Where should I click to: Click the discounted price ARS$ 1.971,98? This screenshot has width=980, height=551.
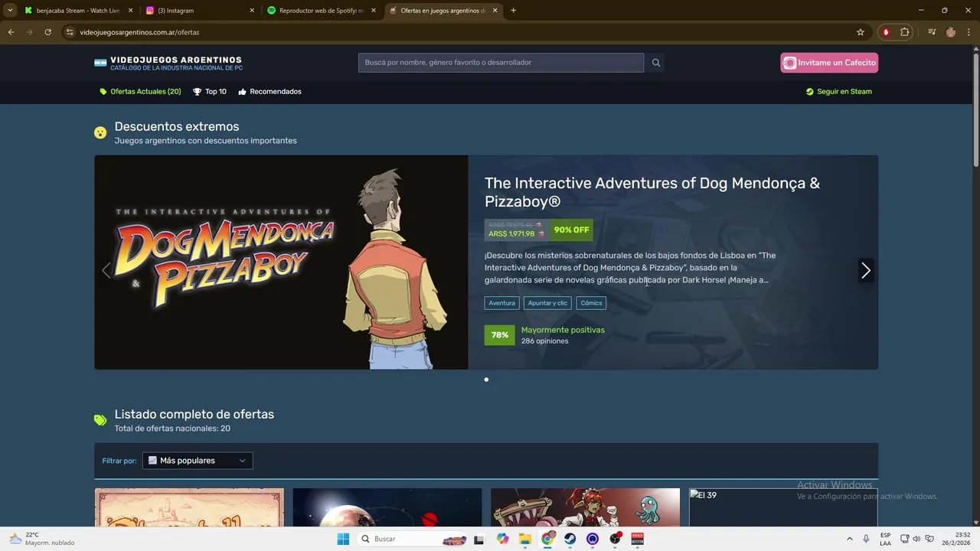tap(511, 234)
